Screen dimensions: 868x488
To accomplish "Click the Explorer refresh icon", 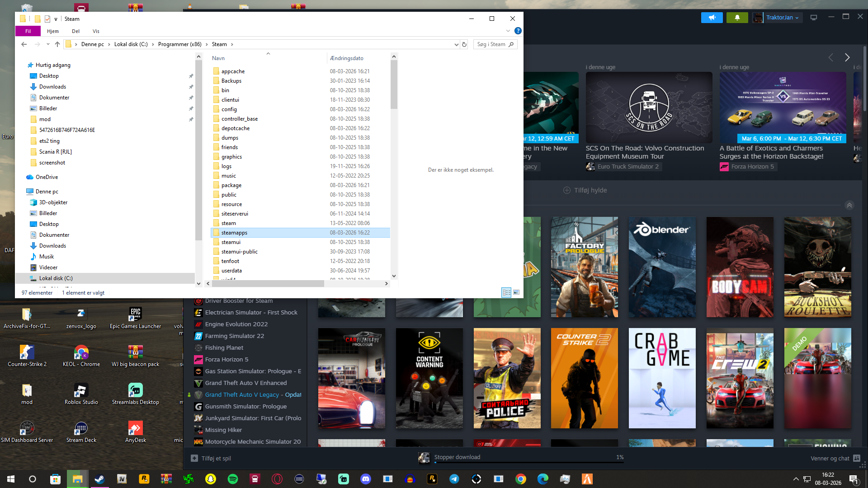I will [464, 44].
